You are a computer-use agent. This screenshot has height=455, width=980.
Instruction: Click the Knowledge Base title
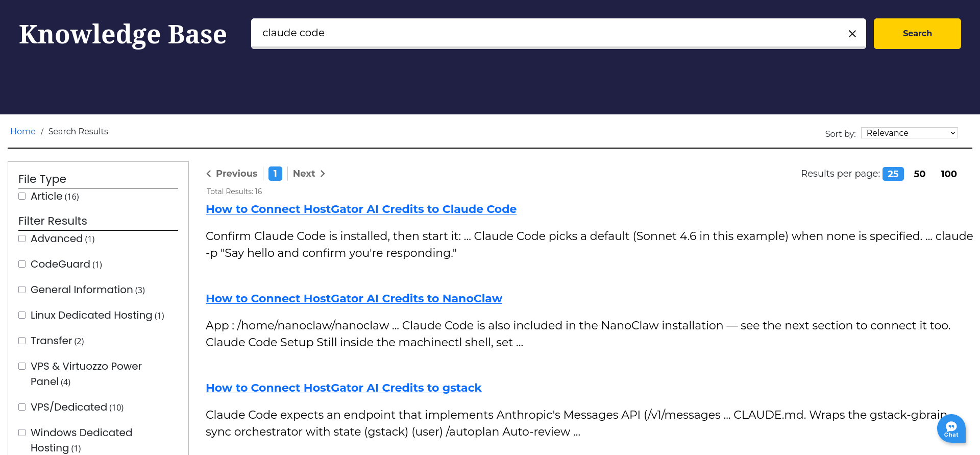[x=123, y=34]
